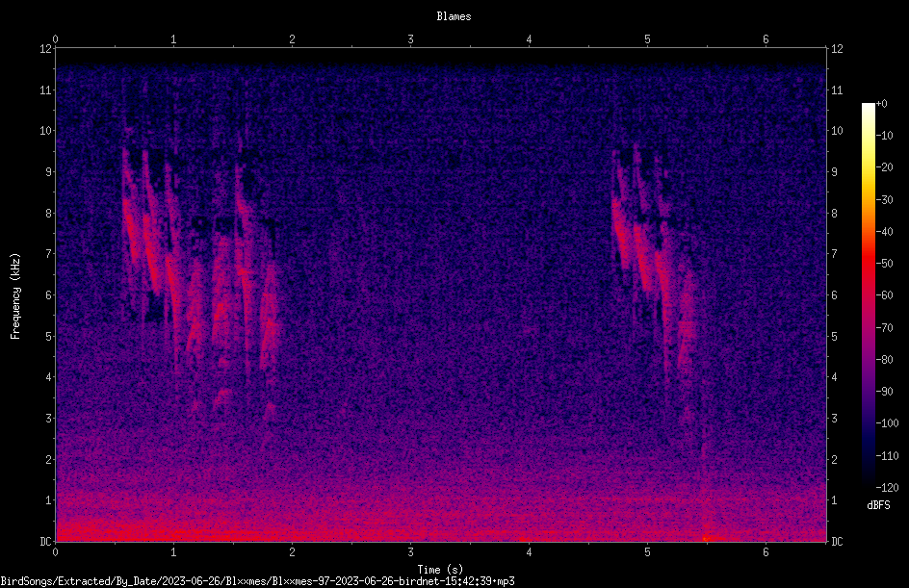Click the 'Time (s)' axis label

coord(440,570)
